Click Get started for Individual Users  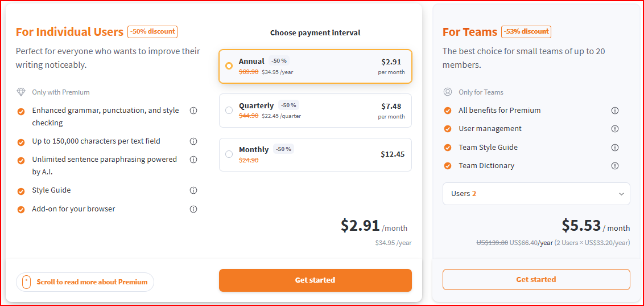click(315, 280)
